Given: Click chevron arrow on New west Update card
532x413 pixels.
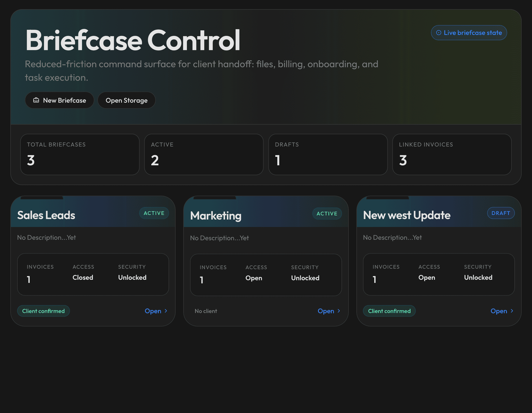Looking at the screenshot, I should point(512,311).
